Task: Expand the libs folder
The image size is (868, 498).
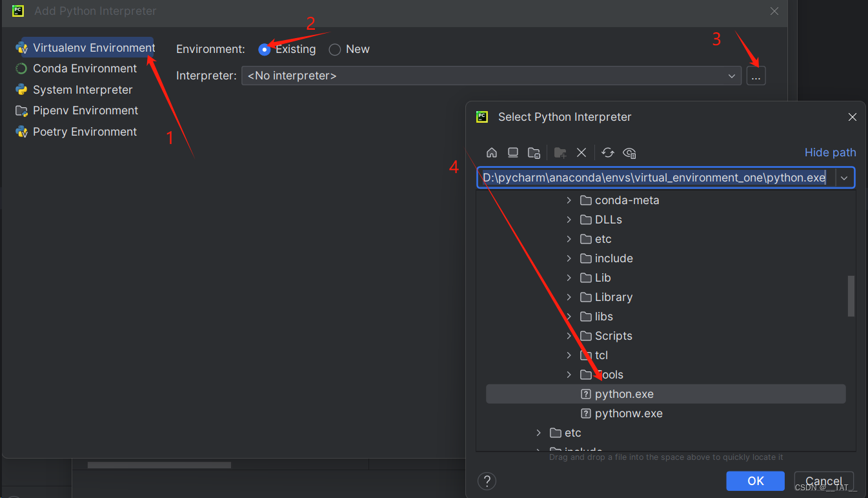Action: click(569, 316)
